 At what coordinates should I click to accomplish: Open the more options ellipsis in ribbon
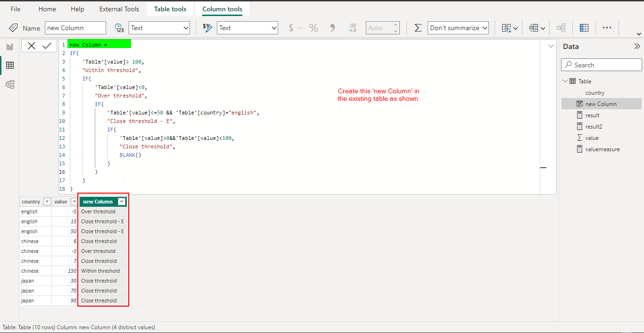607,28
